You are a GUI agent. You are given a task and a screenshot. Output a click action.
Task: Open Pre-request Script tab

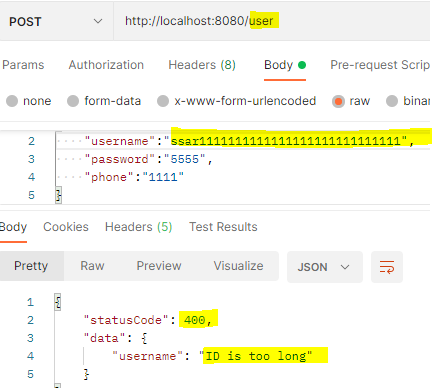pos(380,65)
